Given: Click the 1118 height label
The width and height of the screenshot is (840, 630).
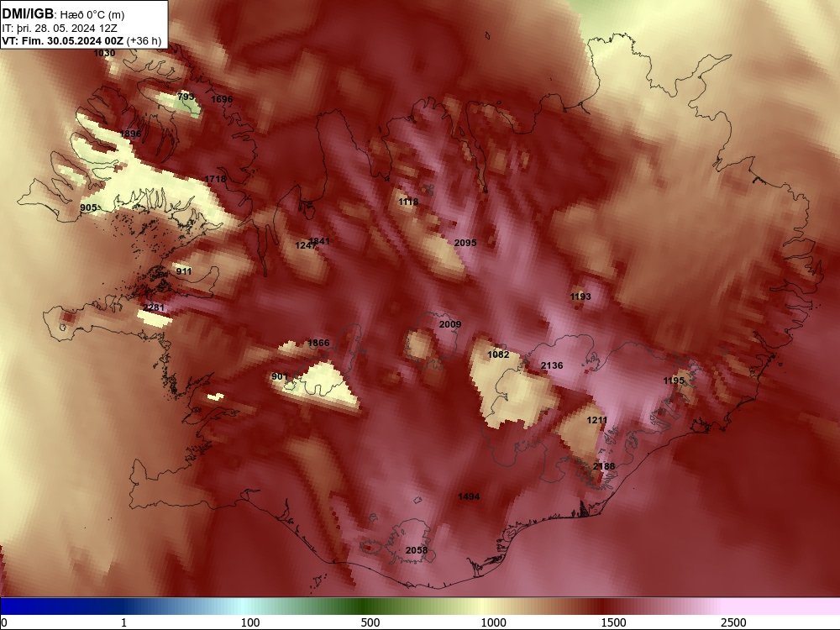Looking at the screenshot, I should pyautogui.click(x=408, y=202).
